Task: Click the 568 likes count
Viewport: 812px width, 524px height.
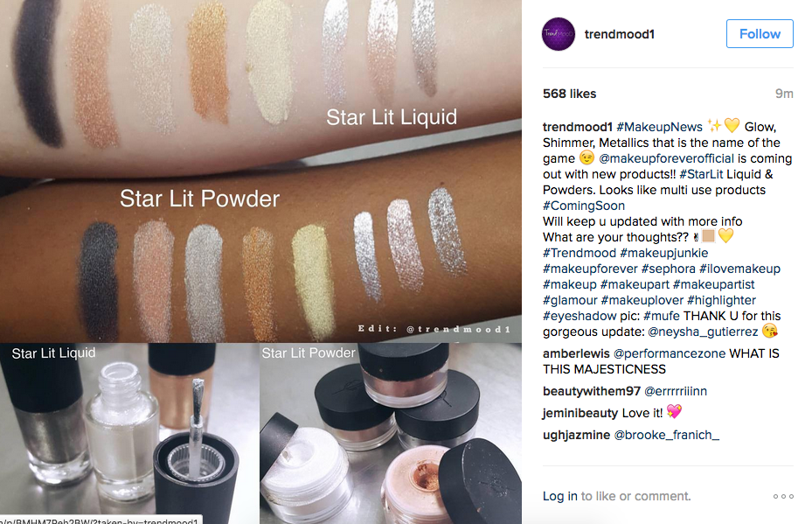Action: point(569,94)
